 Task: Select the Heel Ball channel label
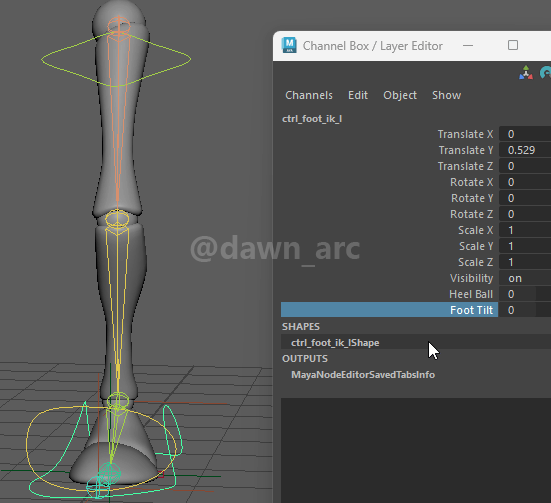[x=471, y=294]
